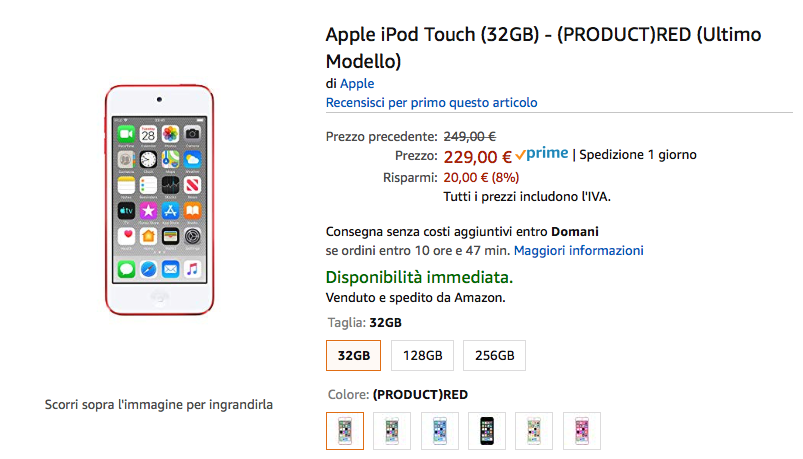Click the Prime logo beside the price

[x=542, y=154]
